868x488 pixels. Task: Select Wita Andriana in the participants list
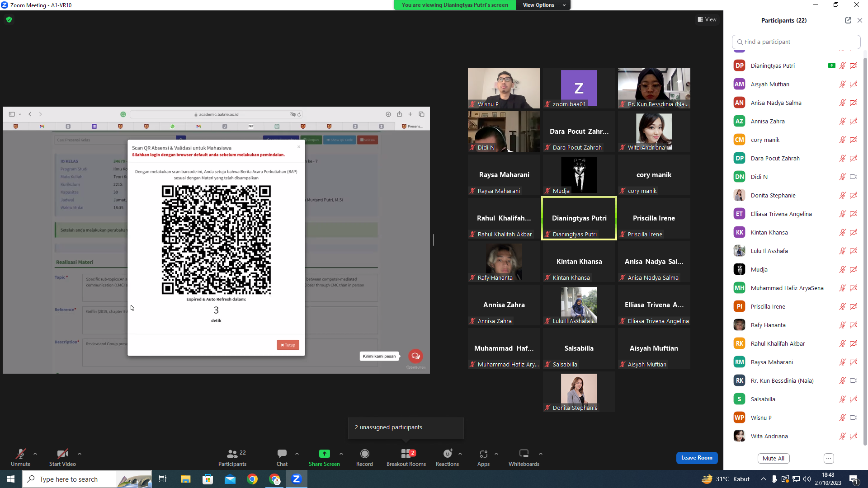(x=796, y=436)
